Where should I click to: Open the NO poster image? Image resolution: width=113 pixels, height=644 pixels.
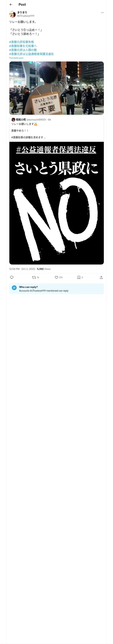click(x=56, y=203)
